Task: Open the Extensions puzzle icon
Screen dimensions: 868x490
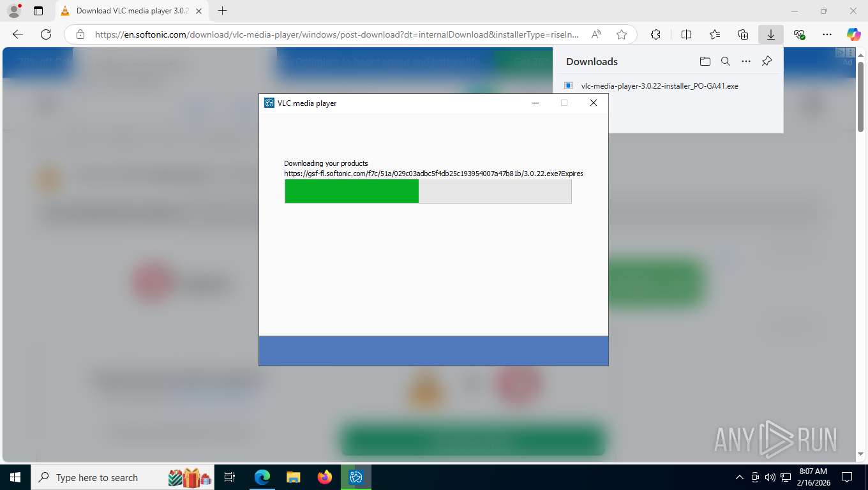Action: tap(655, 34)
